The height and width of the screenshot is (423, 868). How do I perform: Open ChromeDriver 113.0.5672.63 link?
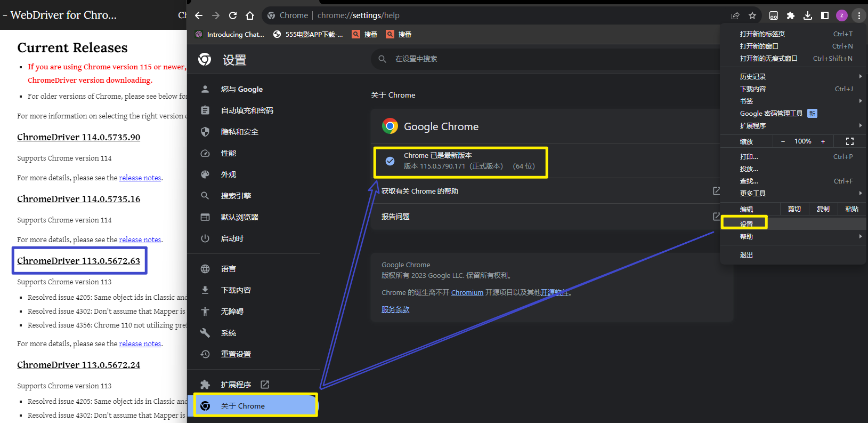(79, 261)
